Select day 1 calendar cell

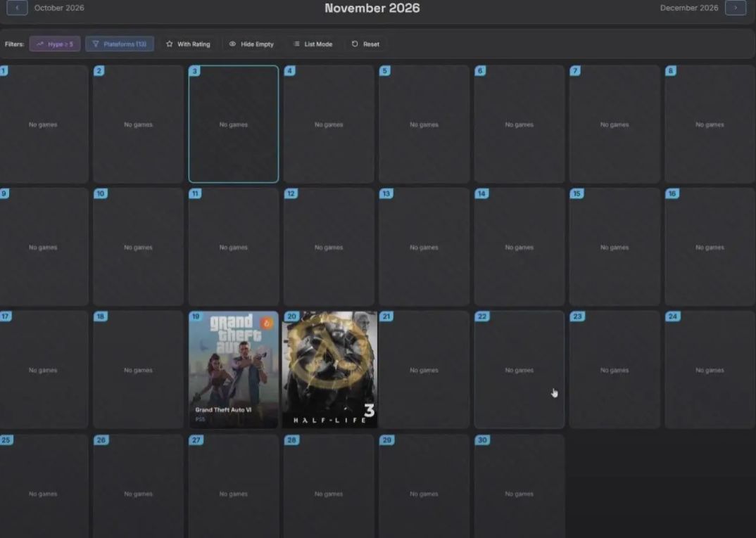(44, 124)
